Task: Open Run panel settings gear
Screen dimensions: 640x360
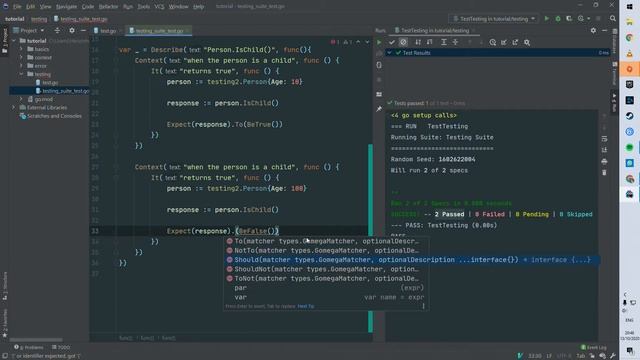Action: click(593, 31)
